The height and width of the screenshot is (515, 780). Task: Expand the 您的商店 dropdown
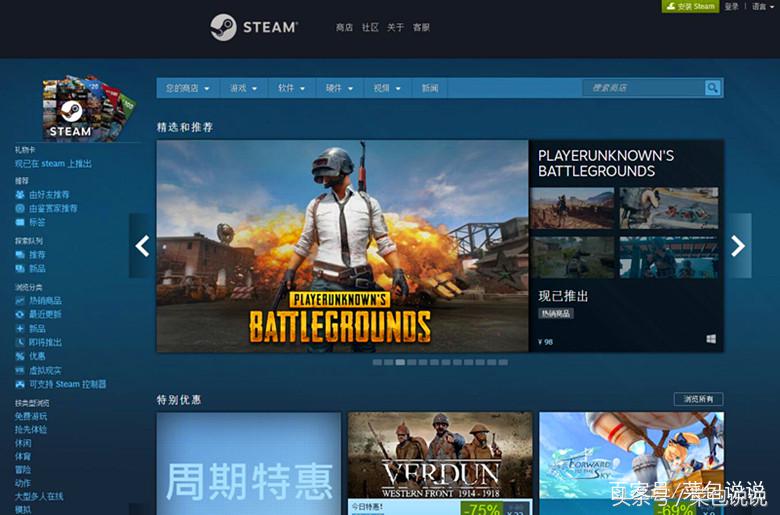click(188, 88)
